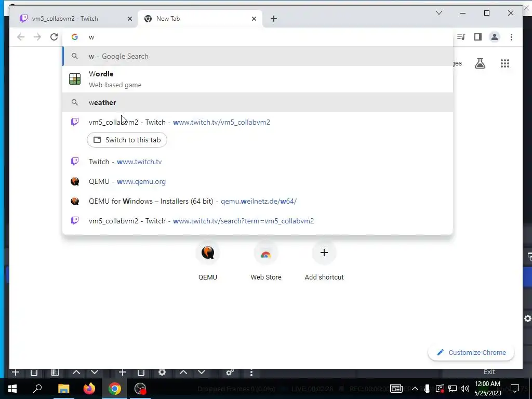Open the Windows notification center
The height and width of the screenshot is (399, 532).
click(x=515, y=389)
